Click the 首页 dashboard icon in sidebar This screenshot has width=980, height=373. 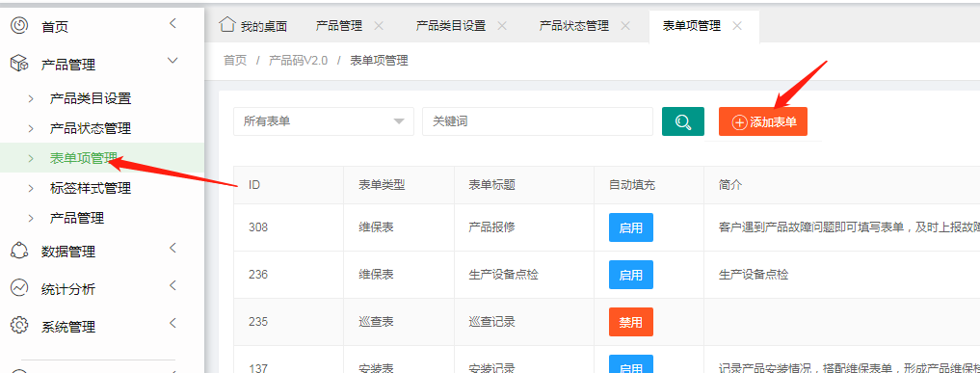pyautogui.click(x=20, y=26)
